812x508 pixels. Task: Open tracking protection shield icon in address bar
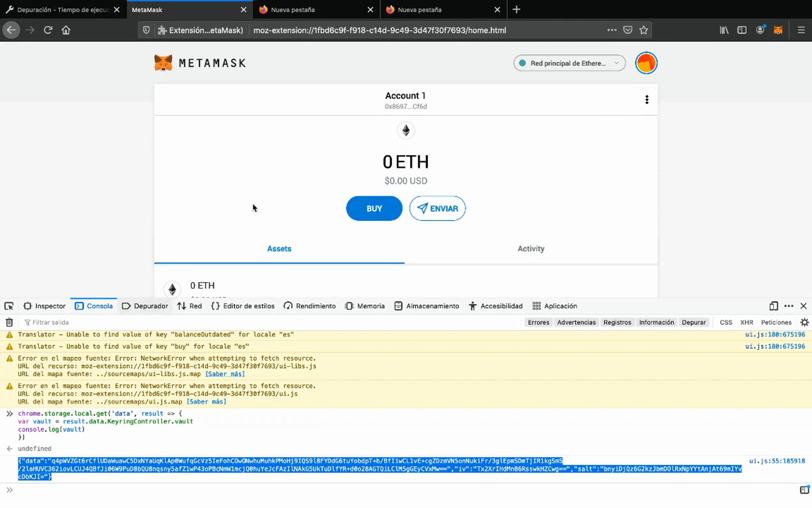[x=146, y=30]
